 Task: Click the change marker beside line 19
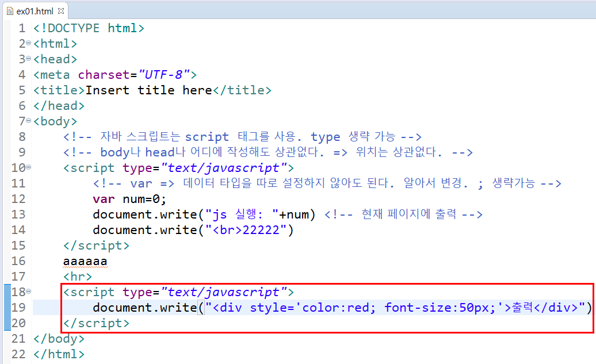coord(7,308)
